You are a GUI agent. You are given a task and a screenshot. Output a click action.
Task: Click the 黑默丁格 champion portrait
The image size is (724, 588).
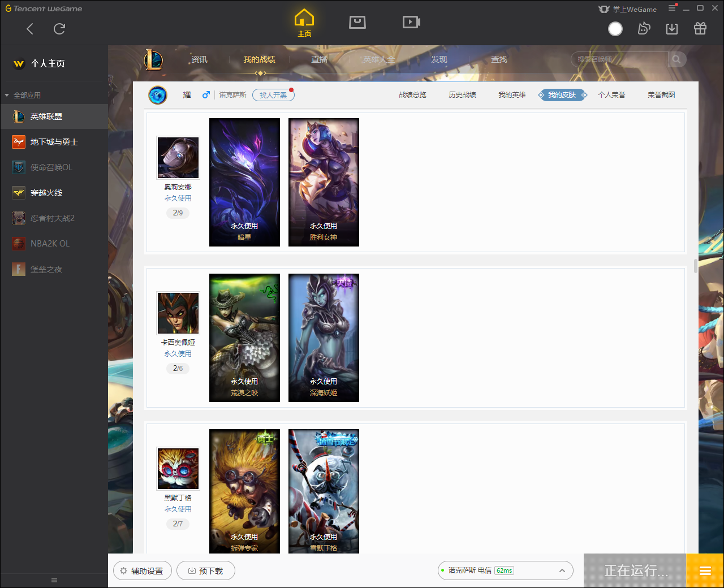pos(178,469)
